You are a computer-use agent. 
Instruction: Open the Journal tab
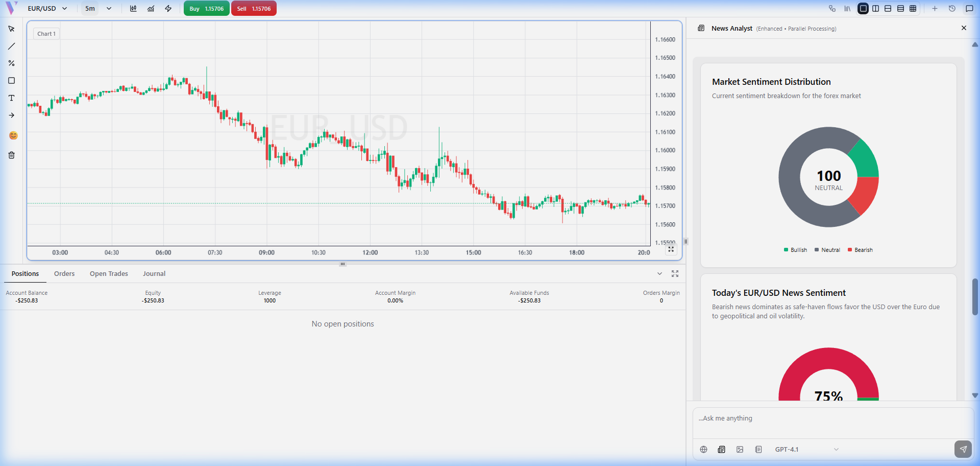point(154,274)
